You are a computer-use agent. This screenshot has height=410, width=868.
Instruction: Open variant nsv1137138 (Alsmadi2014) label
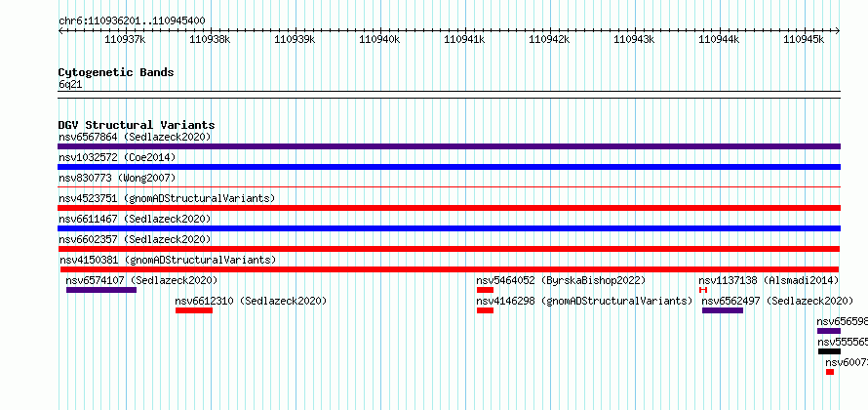769,280
